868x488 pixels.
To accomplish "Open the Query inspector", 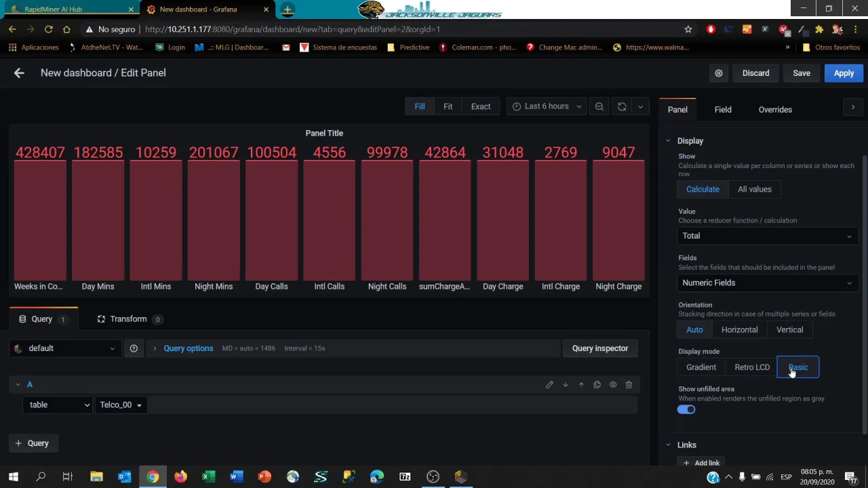I will coord(600,348).
